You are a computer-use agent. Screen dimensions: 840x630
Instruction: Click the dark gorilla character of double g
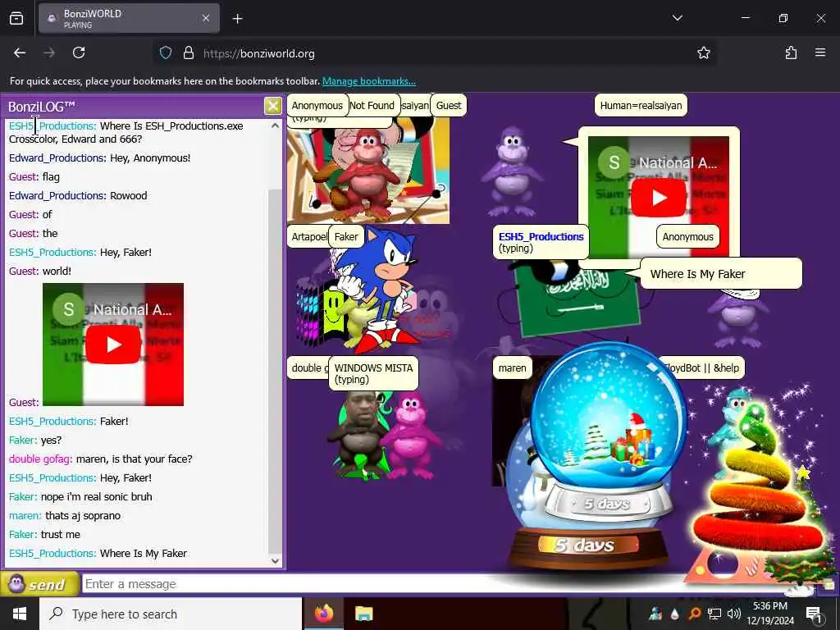[360, 433]
